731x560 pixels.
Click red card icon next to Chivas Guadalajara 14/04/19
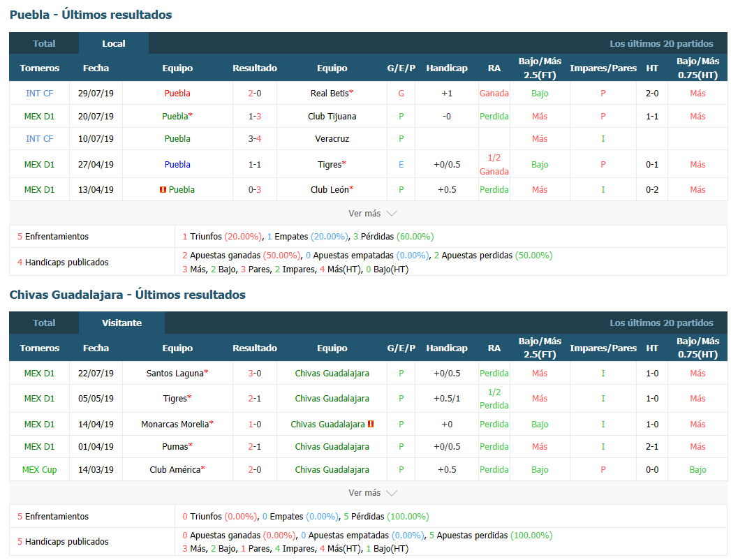371,424
